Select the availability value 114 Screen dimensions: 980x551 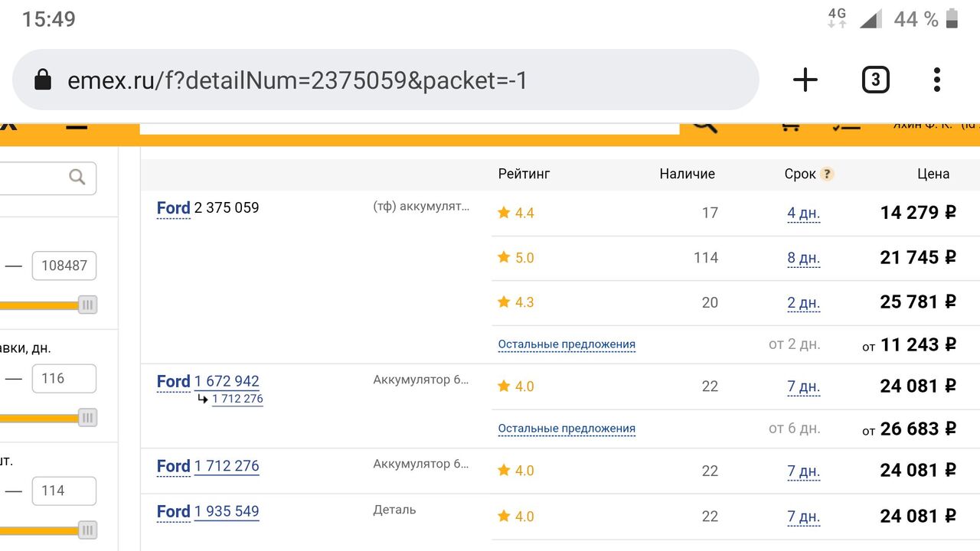pyautogui.click(x=706, y=258)
